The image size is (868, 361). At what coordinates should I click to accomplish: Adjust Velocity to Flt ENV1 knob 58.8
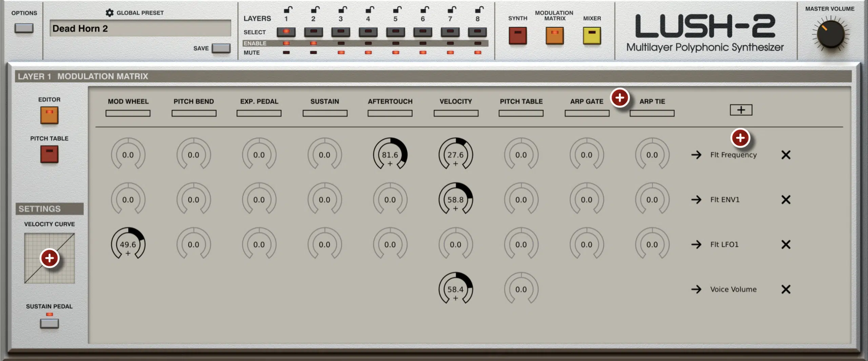pos(456,199)
